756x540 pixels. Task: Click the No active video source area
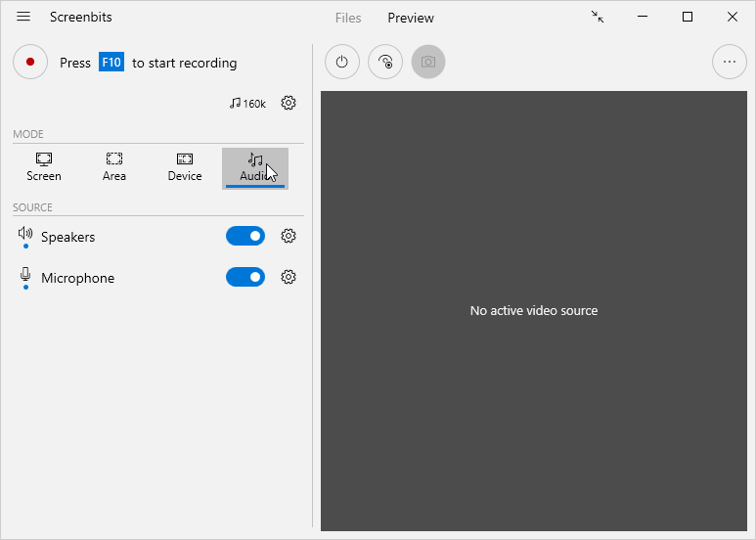534,310
